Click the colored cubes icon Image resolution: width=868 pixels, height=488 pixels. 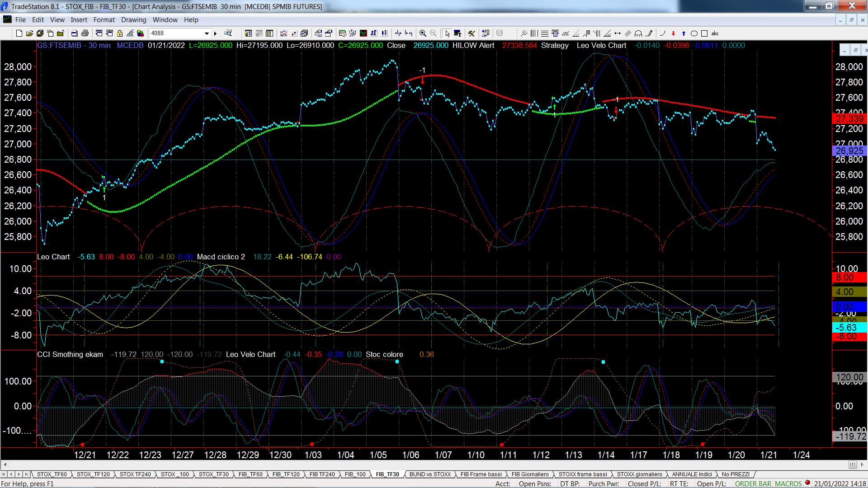click(x=140, y=33)
